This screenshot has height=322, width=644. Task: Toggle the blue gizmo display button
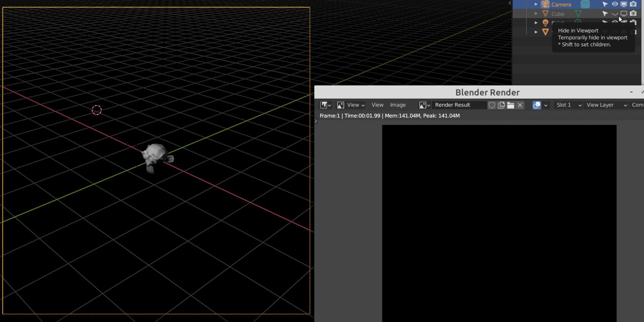pos(537,105)
